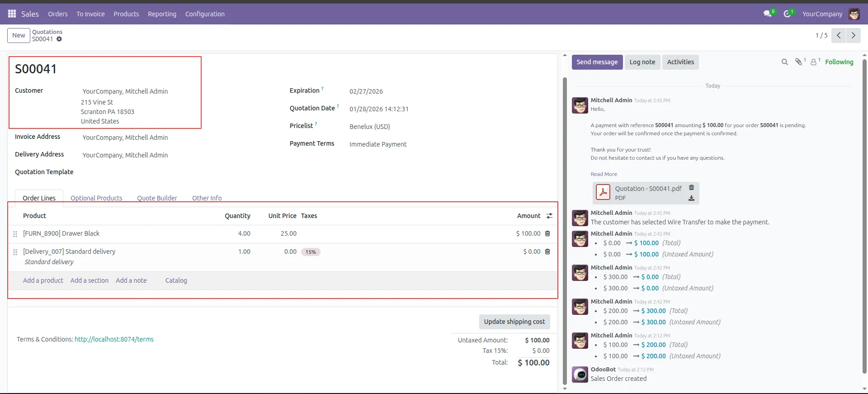The image size is (868, 394).
Task: Toggle the Following subscription status
Action: click(x=839, y=62)
